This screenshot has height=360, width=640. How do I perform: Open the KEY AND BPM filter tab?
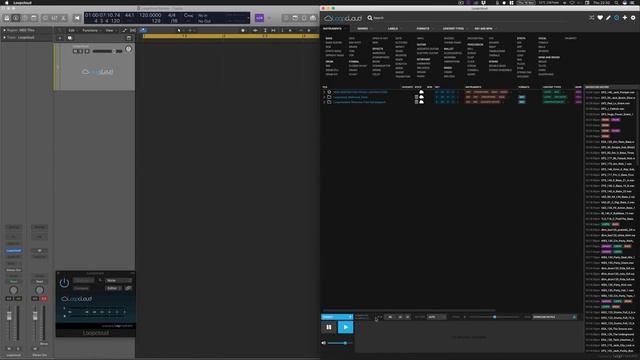point(484,29)
